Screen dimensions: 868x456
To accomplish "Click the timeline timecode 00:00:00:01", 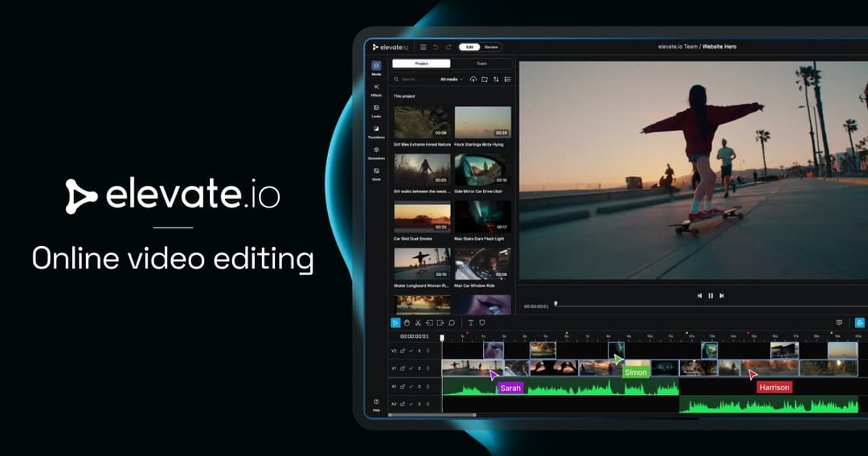I will pyautogui.click(x=414, y=336).
